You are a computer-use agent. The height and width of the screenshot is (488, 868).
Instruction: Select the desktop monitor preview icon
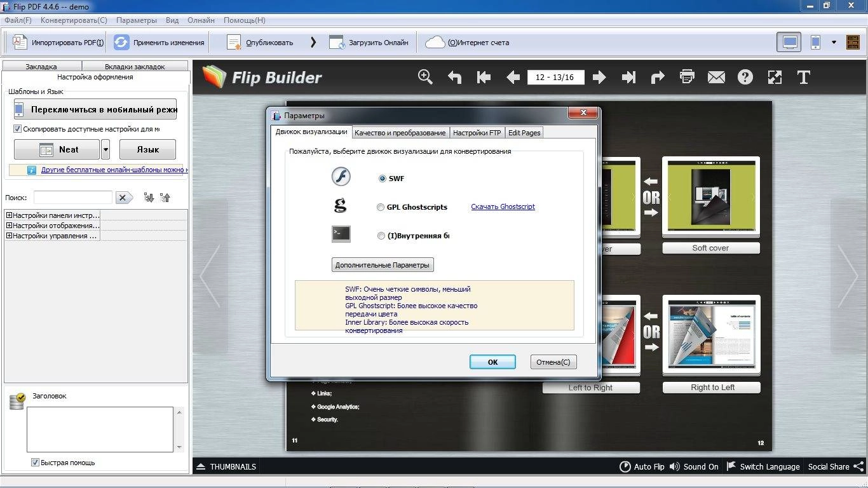(x=789, y=43)
